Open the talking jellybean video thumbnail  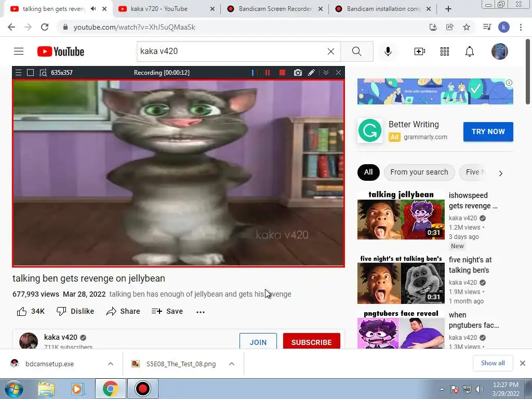(x=401, y=215)
